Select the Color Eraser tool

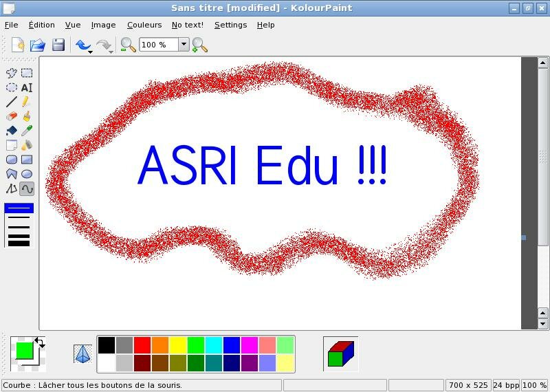pyautogui.click(x=12, y=145)
